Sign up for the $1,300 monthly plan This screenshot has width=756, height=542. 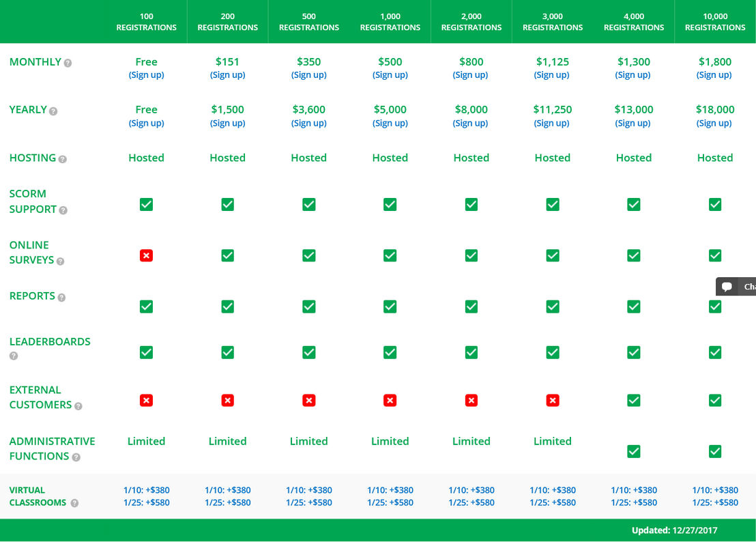click(633, 74)
